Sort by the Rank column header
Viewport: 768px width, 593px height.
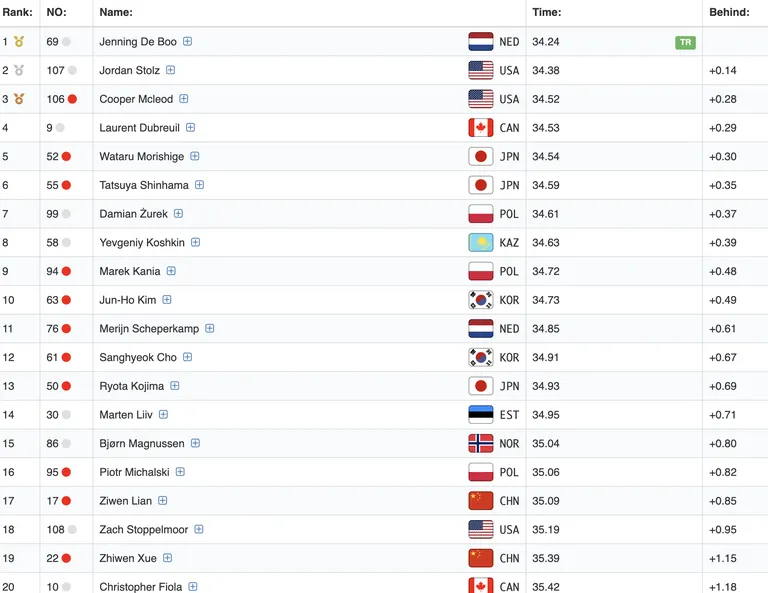click(17, 12)
